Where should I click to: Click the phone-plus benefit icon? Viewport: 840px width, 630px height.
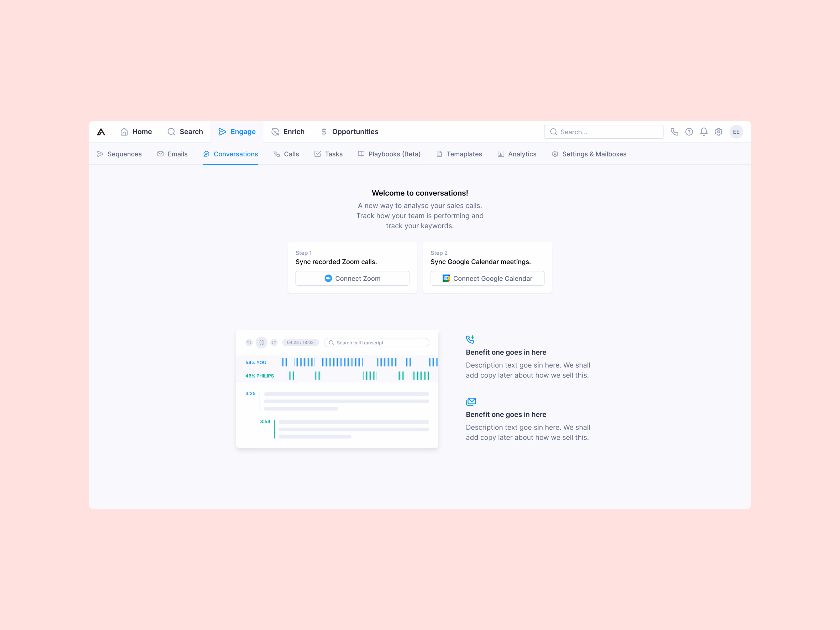(470, 339)
